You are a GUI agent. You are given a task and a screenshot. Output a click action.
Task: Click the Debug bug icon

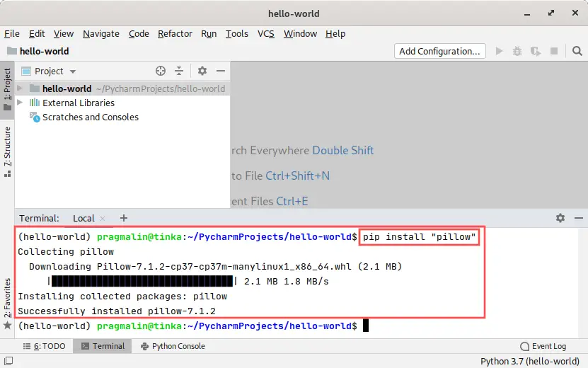[x=517, y=51]
